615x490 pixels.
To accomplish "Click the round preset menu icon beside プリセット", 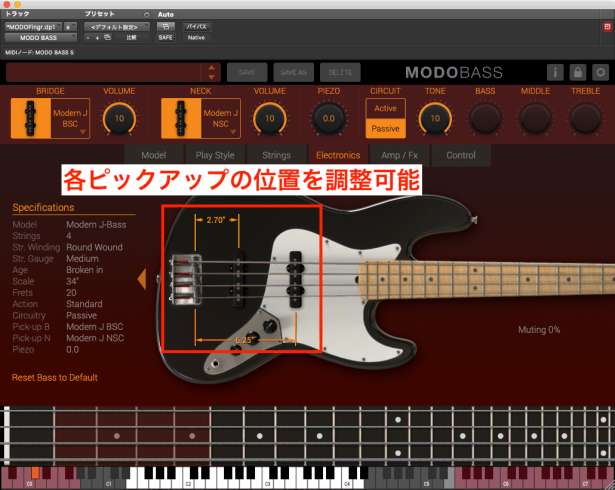I will tap(147, 15).
